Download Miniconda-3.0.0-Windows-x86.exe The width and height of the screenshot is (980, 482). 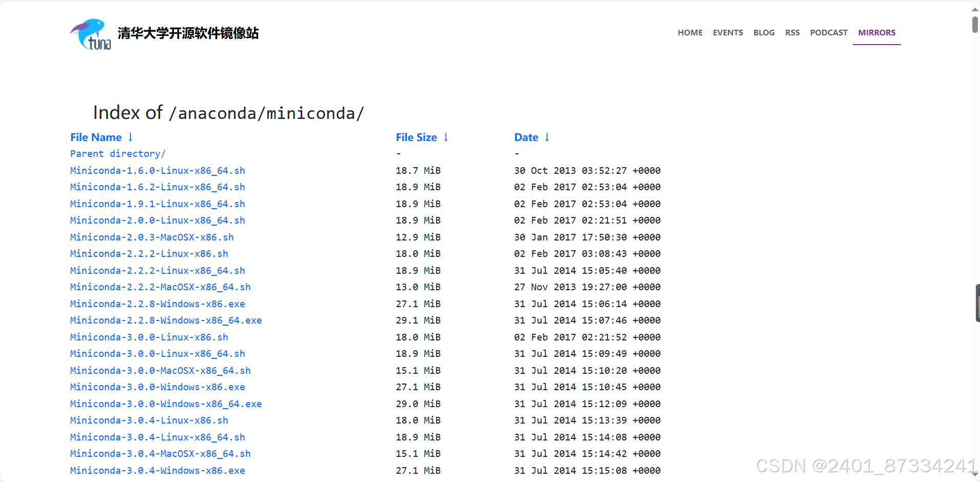click(x=158, y=387)
